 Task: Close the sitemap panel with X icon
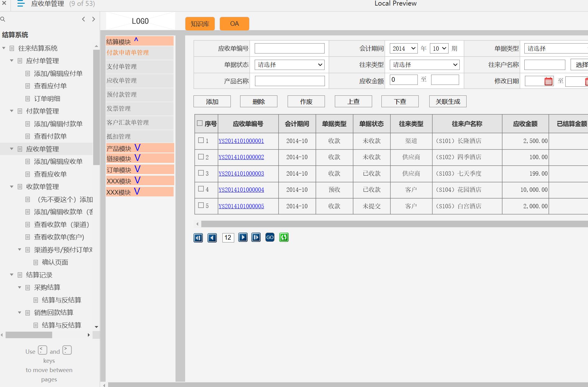tap(4, 3)
